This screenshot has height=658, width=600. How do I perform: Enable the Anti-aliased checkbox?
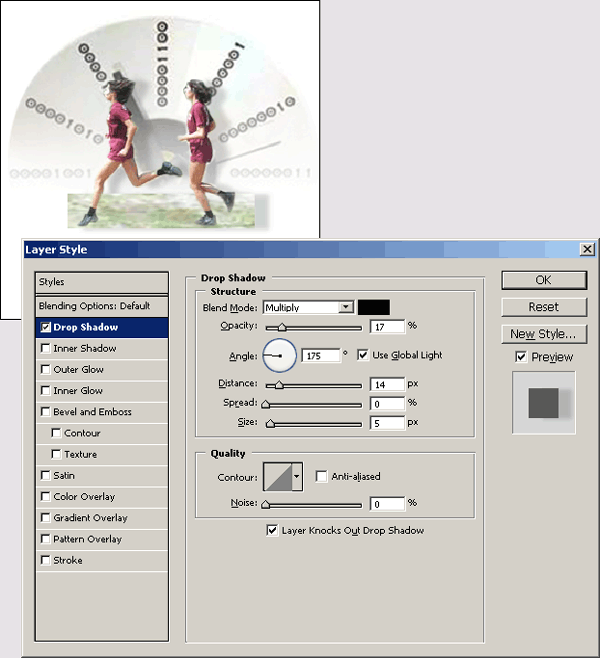322,477
